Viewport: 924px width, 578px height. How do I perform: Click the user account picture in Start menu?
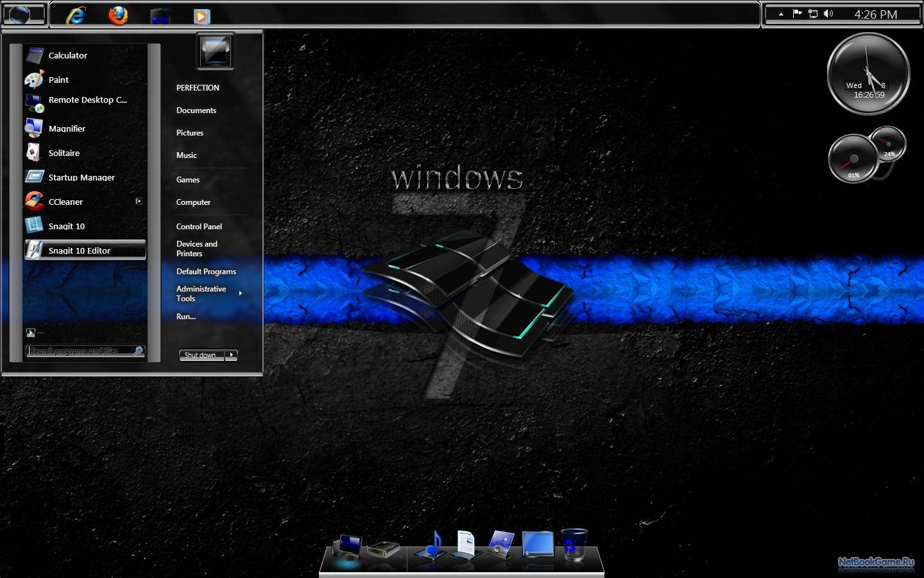[x=216, y=51]
